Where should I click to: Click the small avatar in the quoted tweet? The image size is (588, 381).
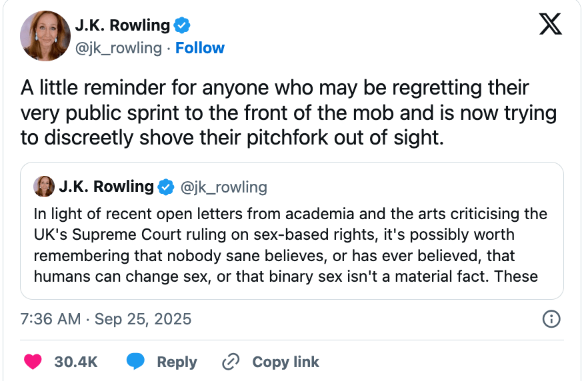44,187
